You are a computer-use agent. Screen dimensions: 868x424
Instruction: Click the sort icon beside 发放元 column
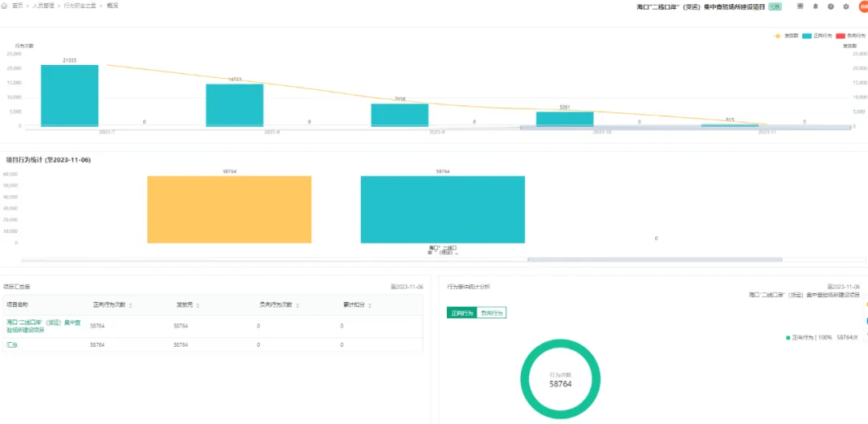(x=198, y=305)
